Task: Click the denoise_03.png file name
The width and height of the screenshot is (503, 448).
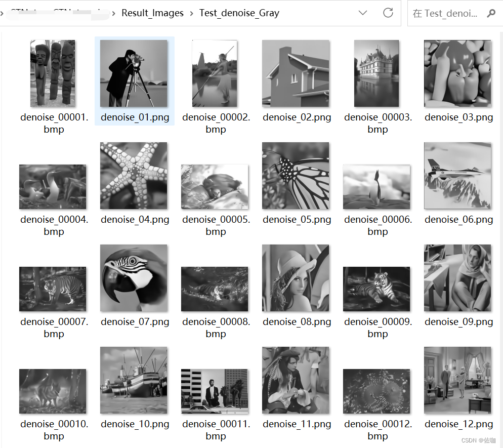Action: click(459, 117)
